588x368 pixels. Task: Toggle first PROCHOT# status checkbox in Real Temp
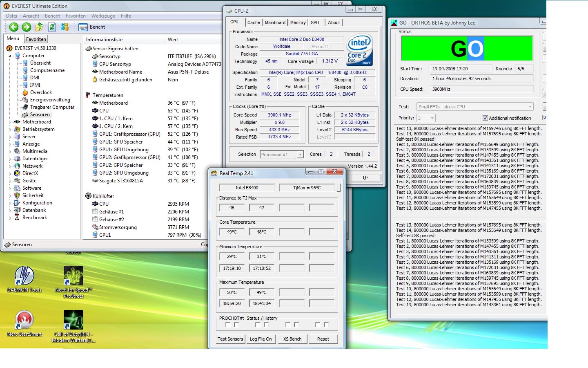pos(228,325)
